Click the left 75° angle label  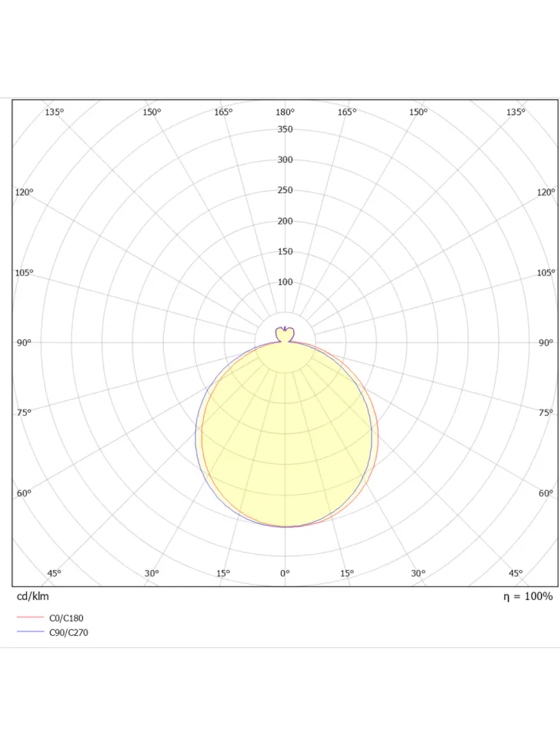(24, 413)
